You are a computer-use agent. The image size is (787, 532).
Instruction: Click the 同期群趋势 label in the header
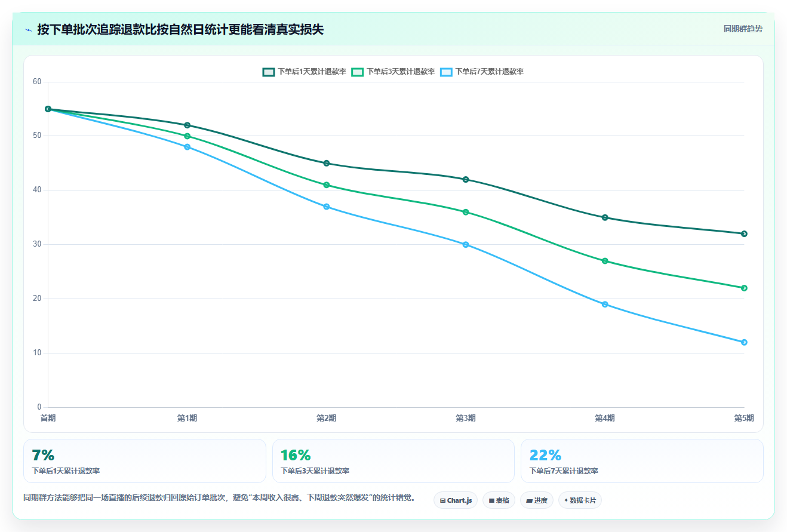pos(743,29)
